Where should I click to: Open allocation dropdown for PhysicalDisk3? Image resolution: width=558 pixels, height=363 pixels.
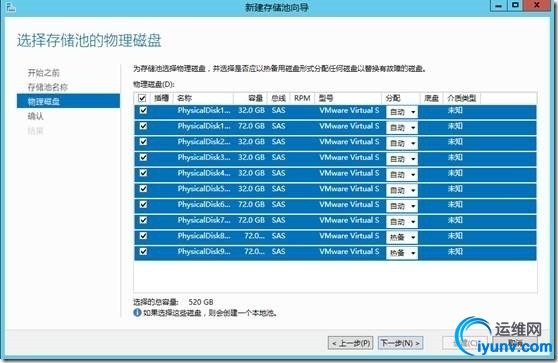[x=402, y=159]
